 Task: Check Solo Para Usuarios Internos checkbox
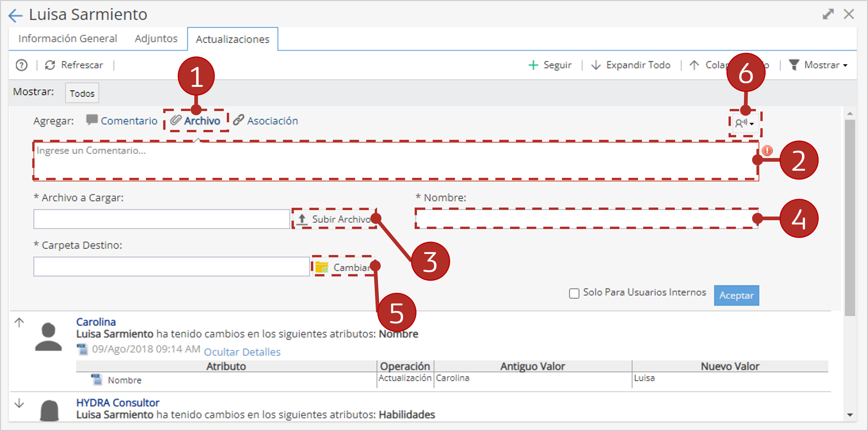coord(574,293)
